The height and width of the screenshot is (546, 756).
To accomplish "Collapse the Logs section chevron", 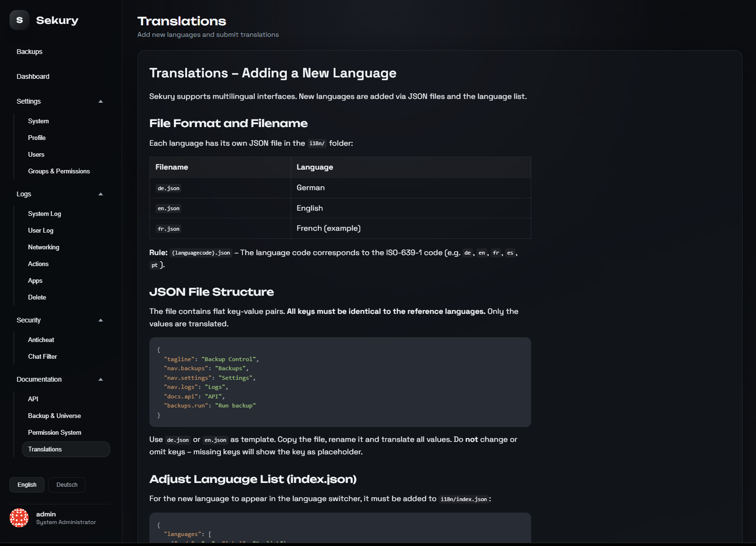I will tap(101, 194).
